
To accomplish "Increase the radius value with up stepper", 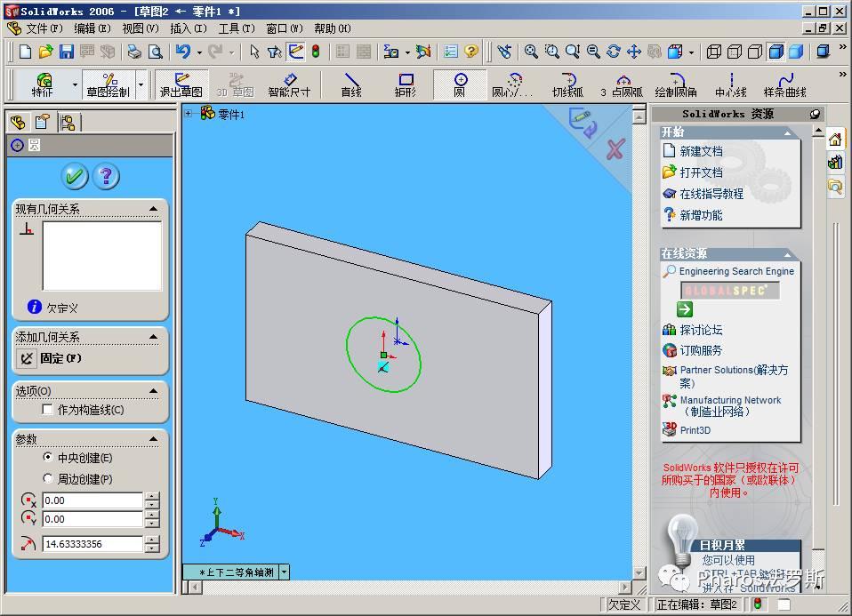I will click(153, 540).
